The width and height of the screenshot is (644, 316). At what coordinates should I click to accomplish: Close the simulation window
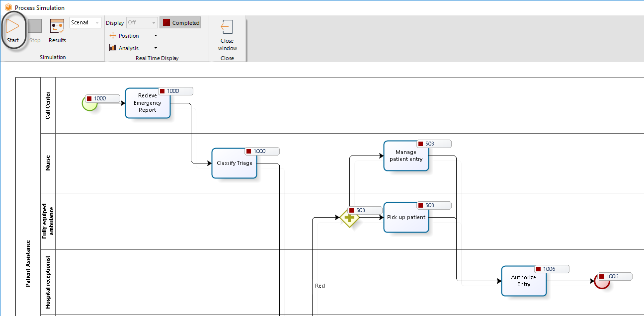click(227, 35)
